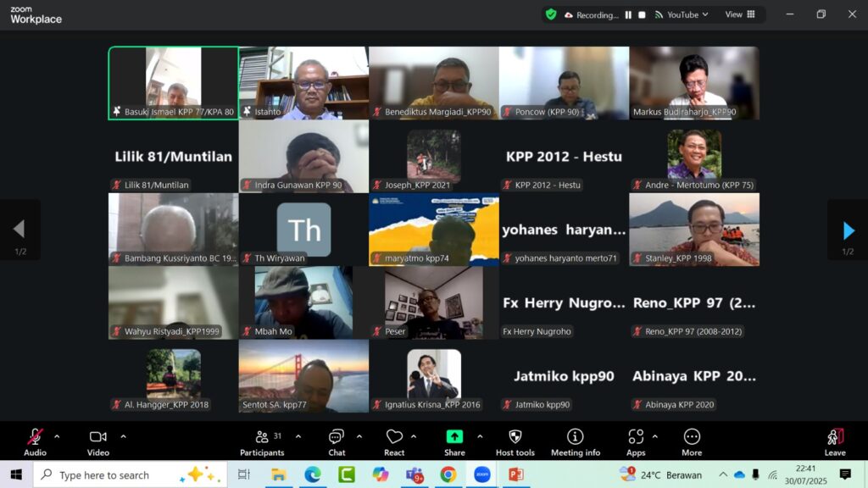Unmute microphone using Audio button
Screen dimensions: 868x488
pyautogui.click(x=35, y=441)
